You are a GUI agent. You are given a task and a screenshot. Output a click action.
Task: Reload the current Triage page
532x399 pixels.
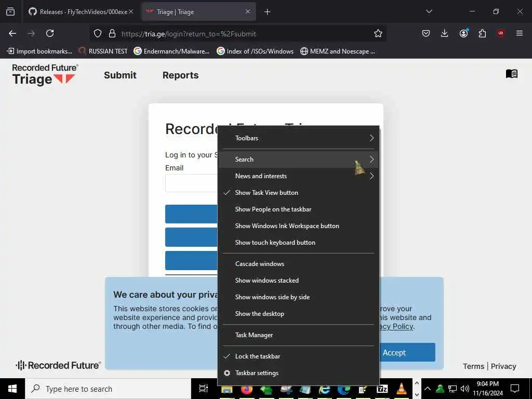click(50, 33)
